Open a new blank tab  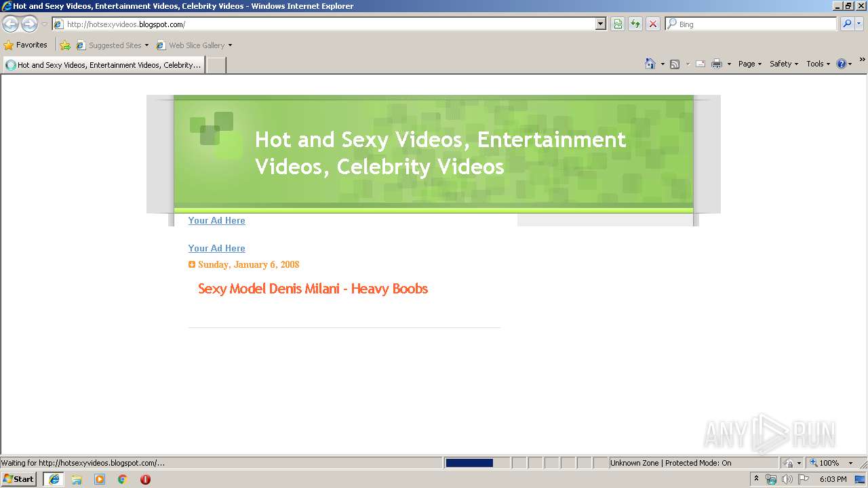[x=216, y=65]
